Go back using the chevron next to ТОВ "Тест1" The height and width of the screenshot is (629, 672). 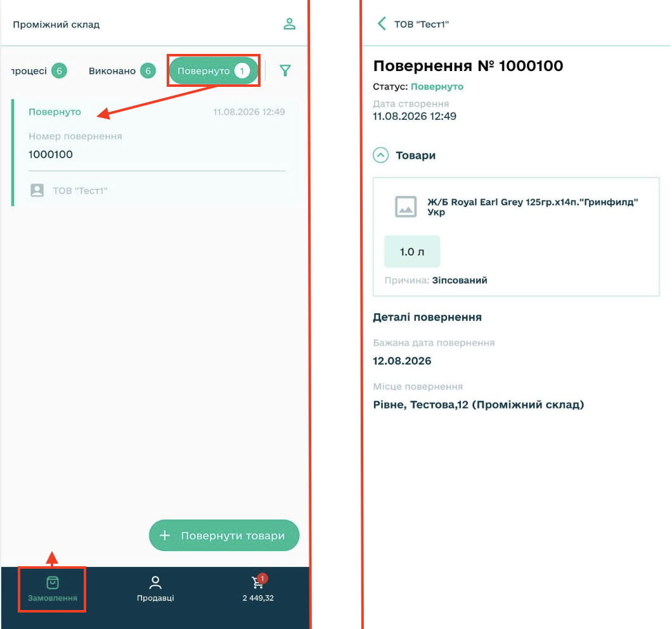click(382, 23)
